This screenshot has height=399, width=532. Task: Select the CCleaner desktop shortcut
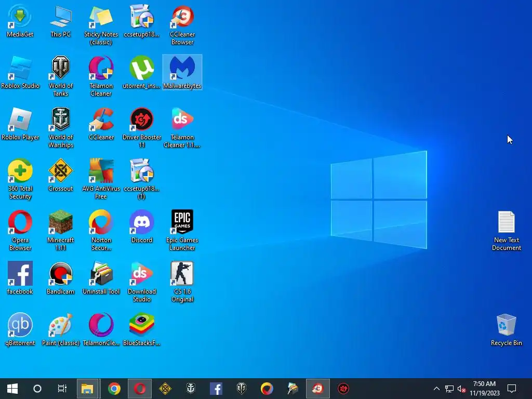pos(101,124)
